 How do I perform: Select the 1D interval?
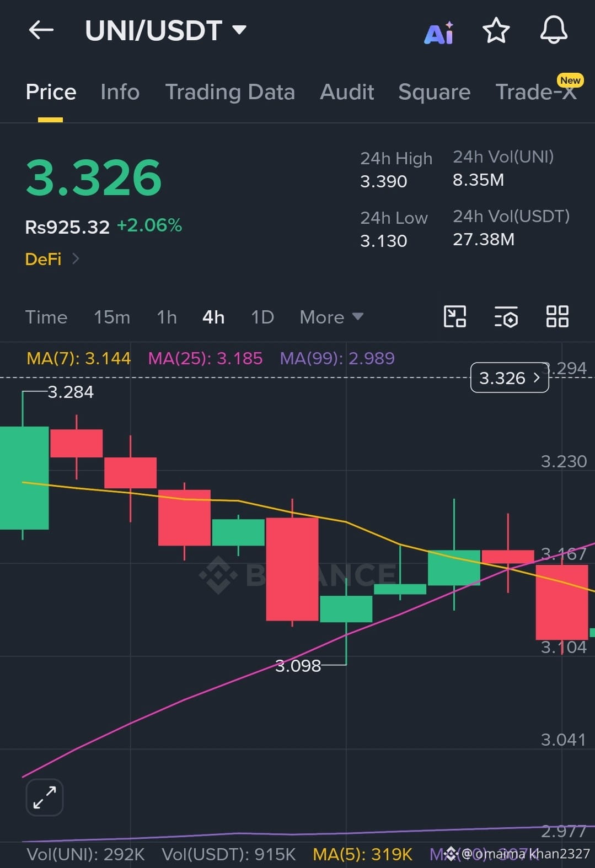[262, 317]
